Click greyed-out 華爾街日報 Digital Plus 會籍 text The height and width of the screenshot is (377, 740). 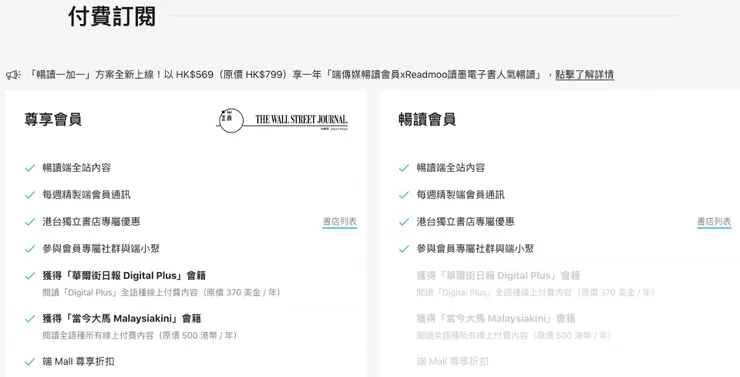pyautogui.click(x=498, y=276)
